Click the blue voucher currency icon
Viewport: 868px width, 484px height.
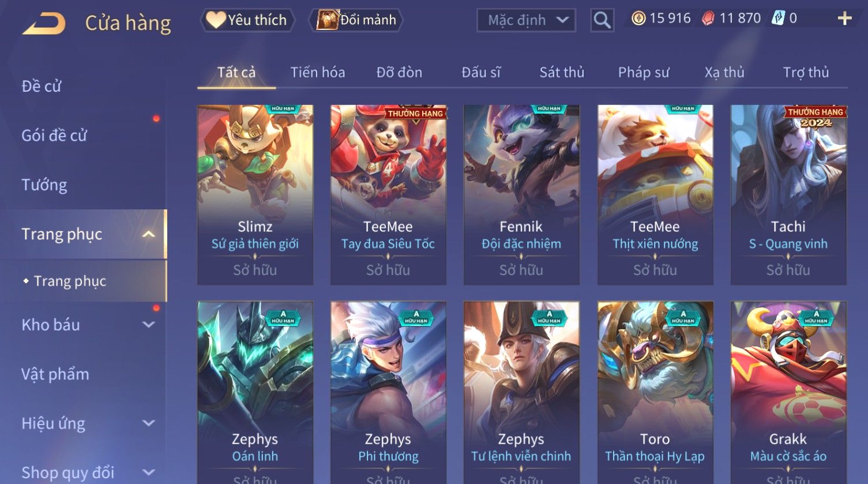[x=778, y=18]
